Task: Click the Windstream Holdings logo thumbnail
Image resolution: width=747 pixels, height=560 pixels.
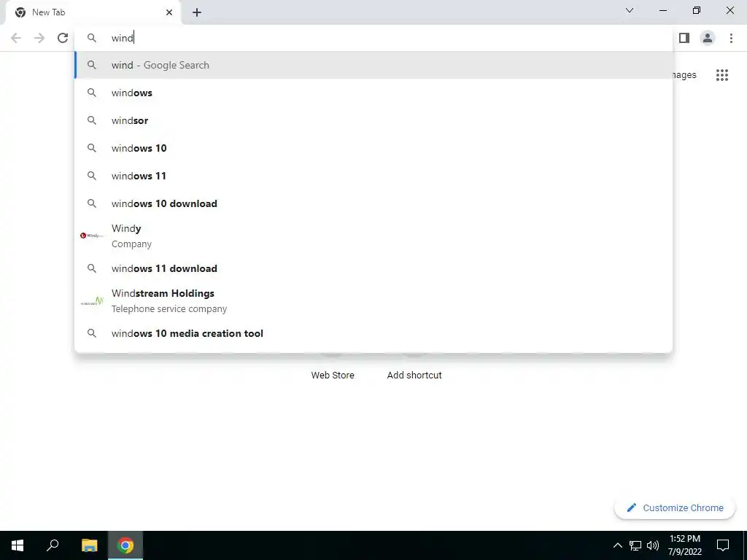Action: pos(91,301)
